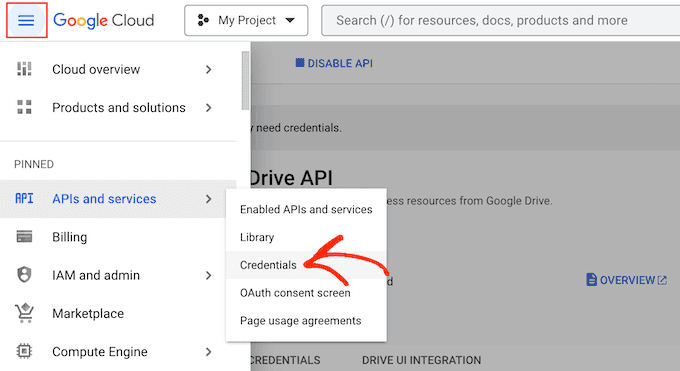680x371 pixels.
Task: Select Cloud overview in the sidebar
Action: 118,69
